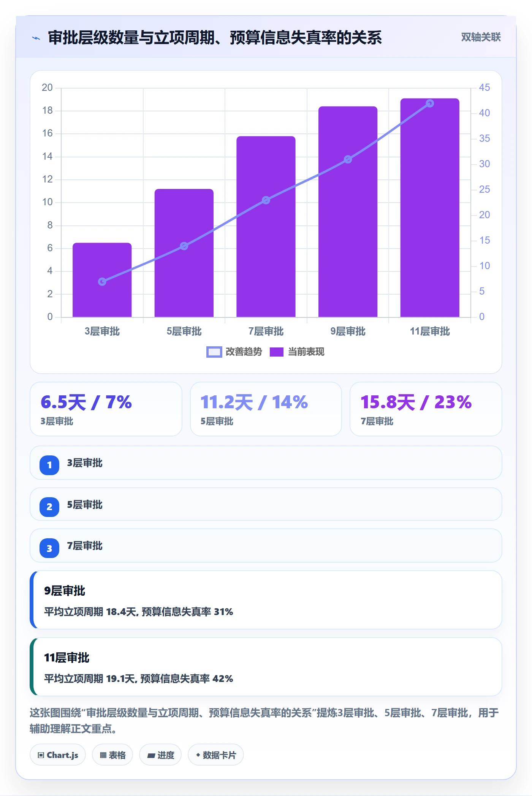
Task: Toggle the 改善趋势 legend swatch
Action: 214,352
